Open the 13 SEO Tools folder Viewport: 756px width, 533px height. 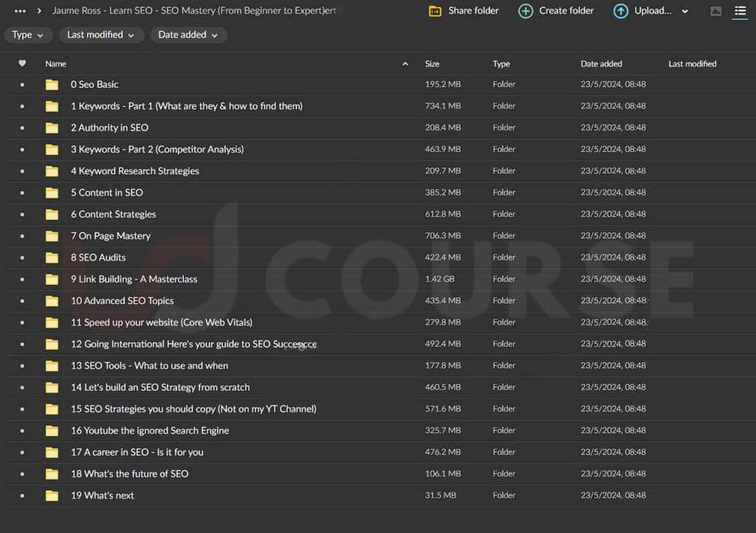click(x=149, y=365)
